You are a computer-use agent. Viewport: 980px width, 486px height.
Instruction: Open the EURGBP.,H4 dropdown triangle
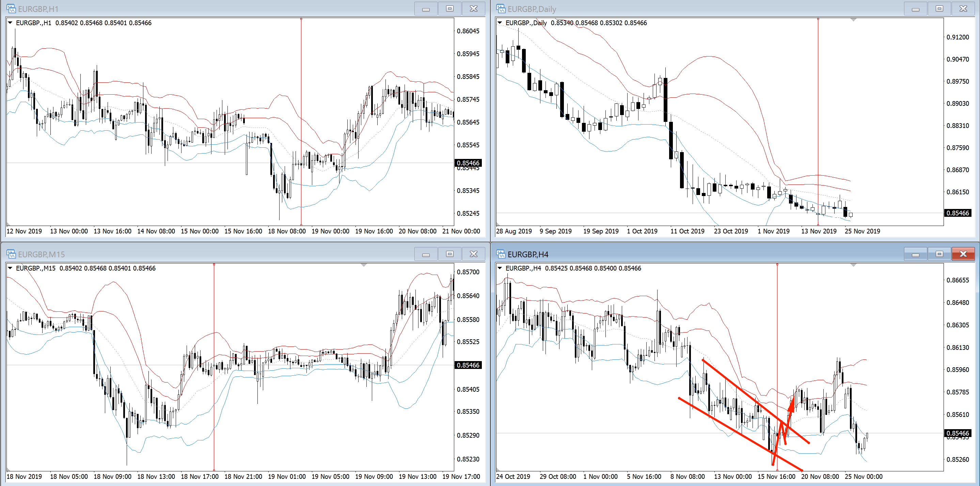[x=500, y=268]
